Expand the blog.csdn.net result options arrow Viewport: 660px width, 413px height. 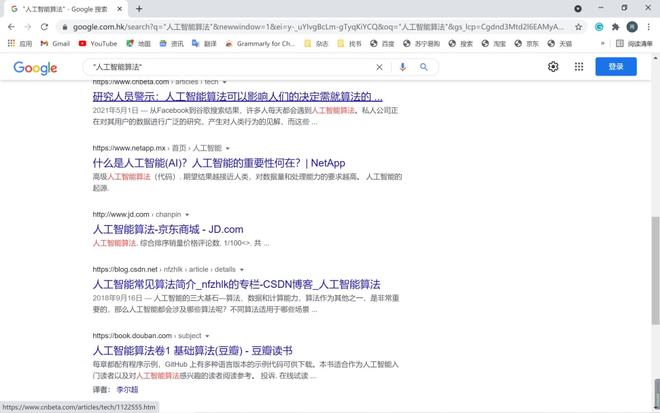pyautogui.click(x=242, y=269)
